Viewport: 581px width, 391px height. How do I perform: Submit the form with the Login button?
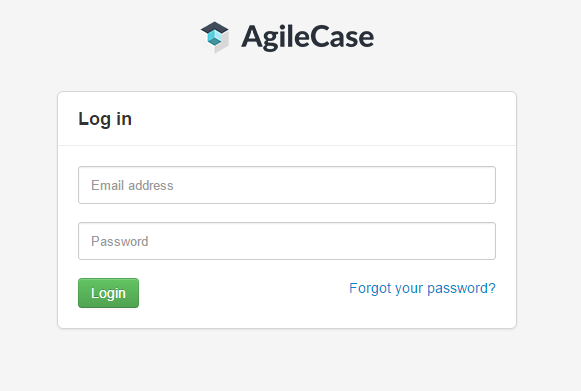tap(109, 293)
